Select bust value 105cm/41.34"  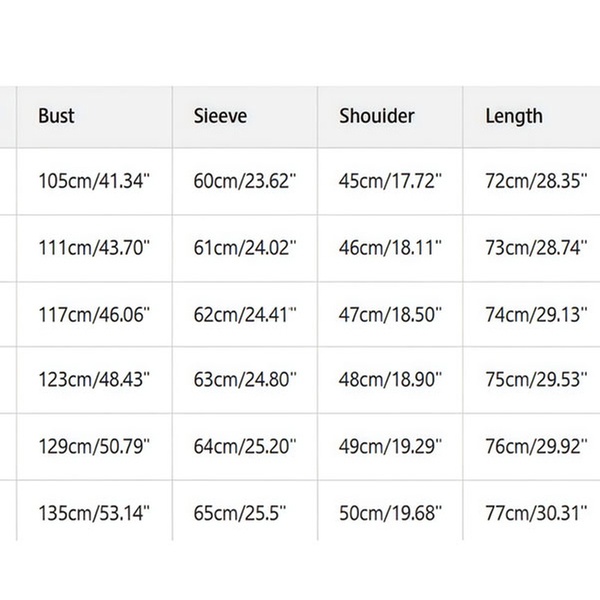[94, 183]
